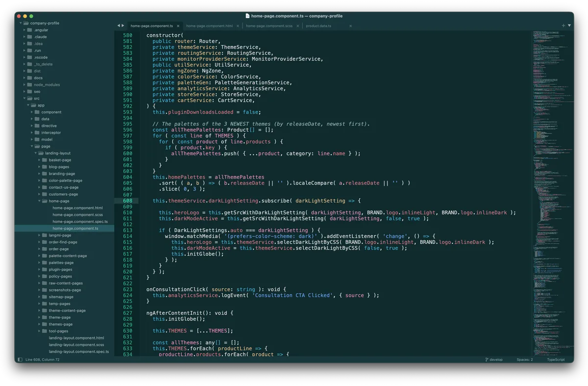
Task: Click the basket-page folder icon
Action: click(45, 160)
